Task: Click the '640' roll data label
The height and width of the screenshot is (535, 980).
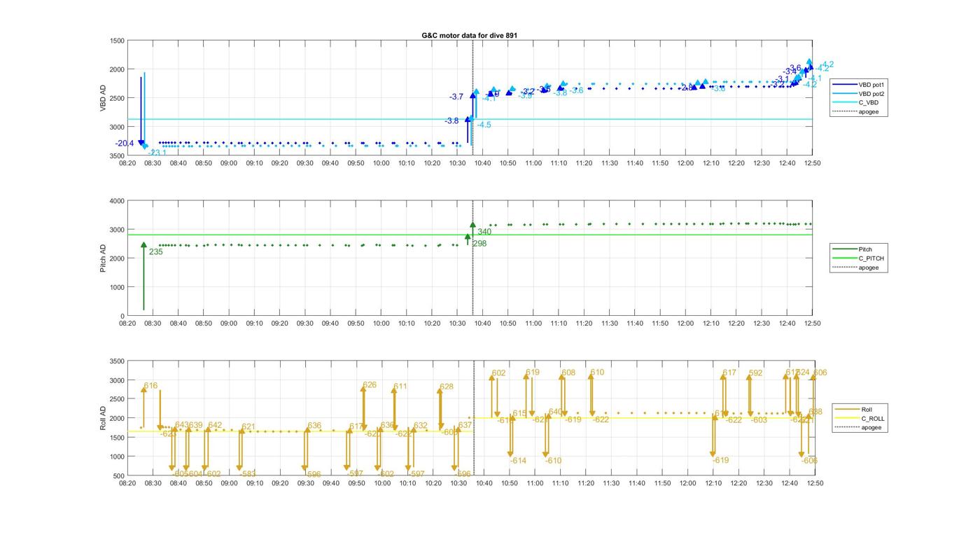Action: (555, 412)
